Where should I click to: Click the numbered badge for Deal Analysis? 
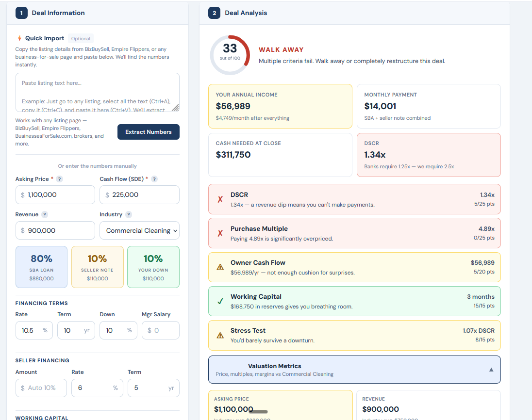pos(214,13)
